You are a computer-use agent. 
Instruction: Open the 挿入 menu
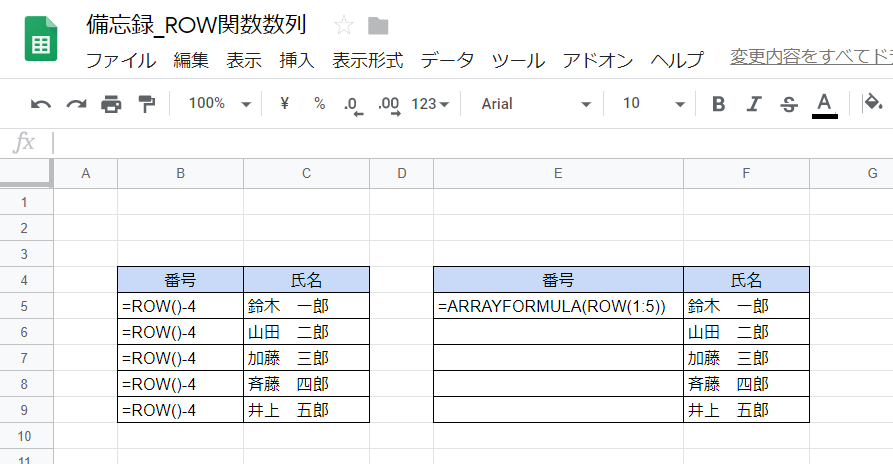point(297,60)
